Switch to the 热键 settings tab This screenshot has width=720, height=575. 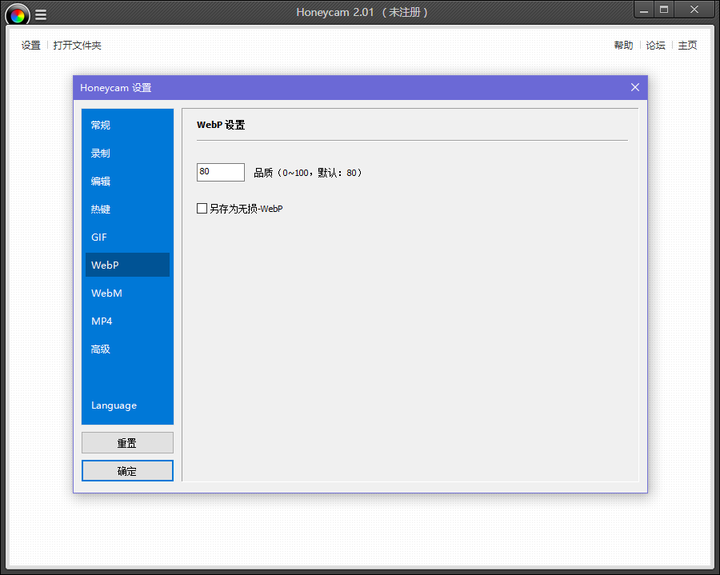coord(128,209)
